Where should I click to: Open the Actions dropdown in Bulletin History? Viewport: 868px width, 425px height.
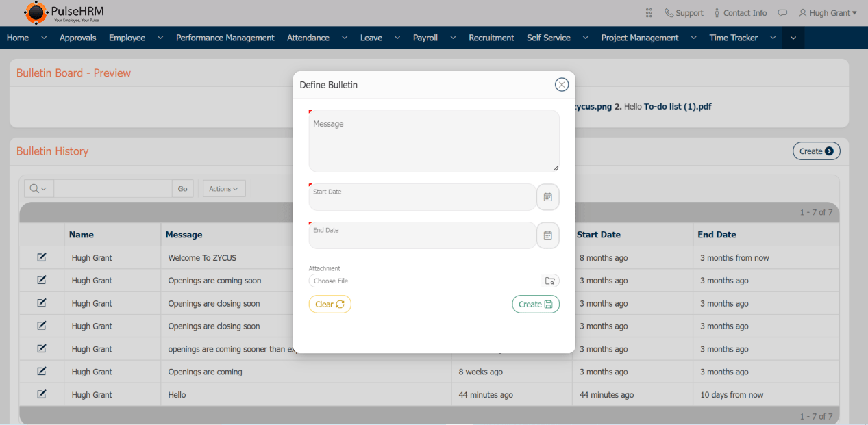tap(224, 188)
